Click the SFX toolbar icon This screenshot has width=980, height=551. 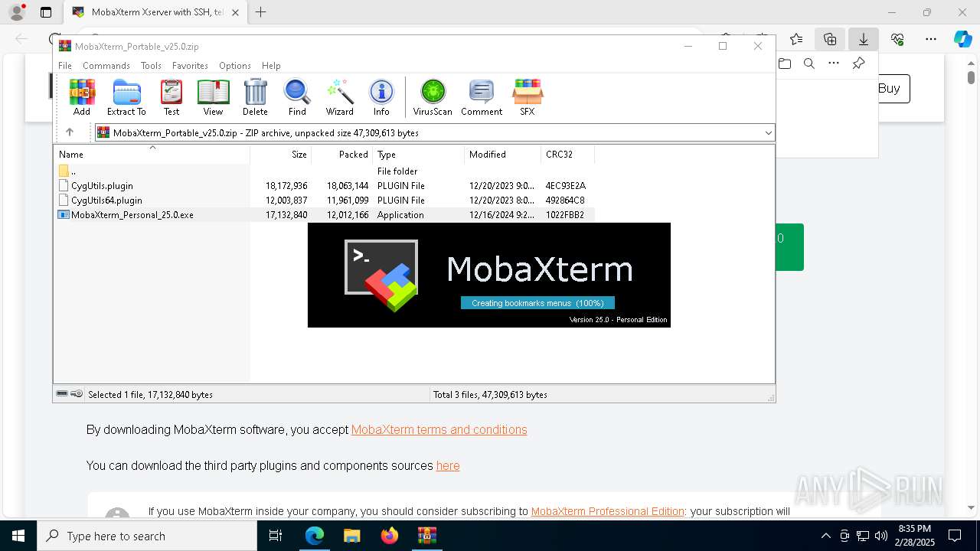pyautogui.click(x=528, y=97)
